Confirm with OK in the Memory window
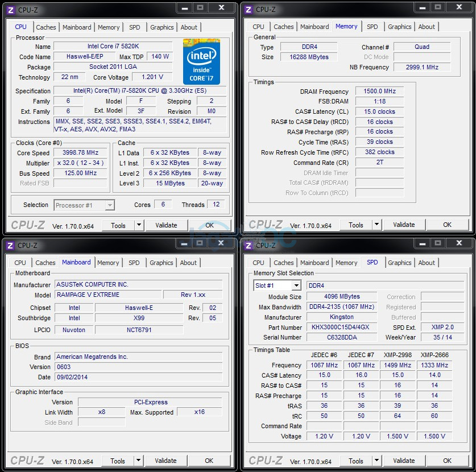This screenshot has height=472, width=476. tap(447, 225)
